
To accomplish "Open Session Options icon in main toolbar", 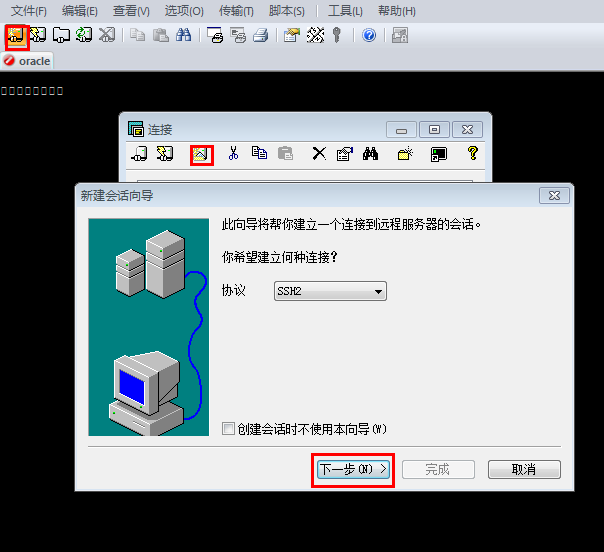I will pos(292,35).
